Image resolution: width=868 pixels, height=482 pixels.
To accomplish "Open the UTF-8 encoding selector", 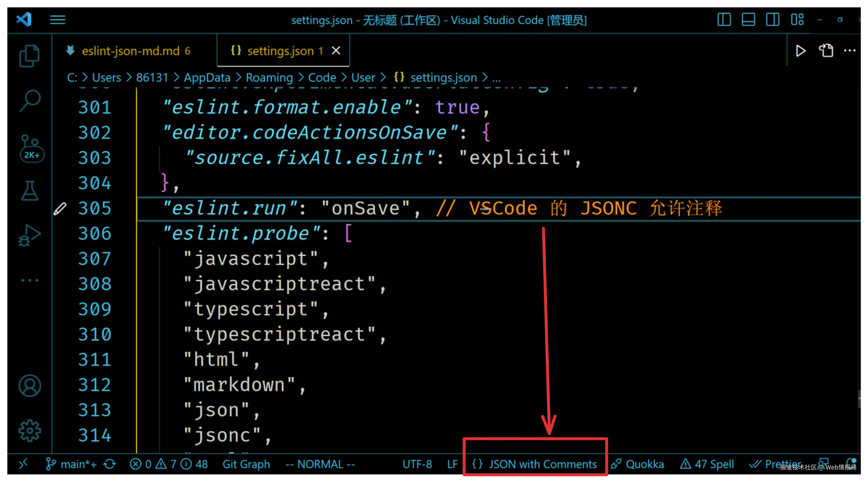I will [417, 464].
